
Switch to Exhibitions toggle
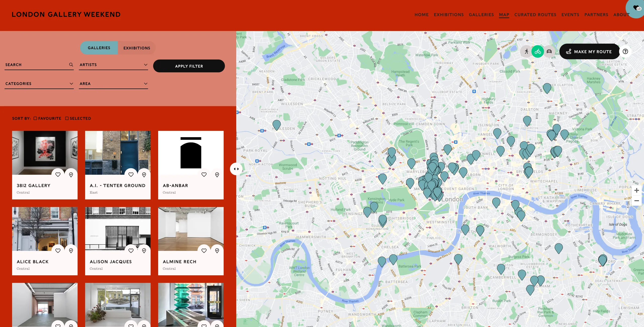pos(137,48)
